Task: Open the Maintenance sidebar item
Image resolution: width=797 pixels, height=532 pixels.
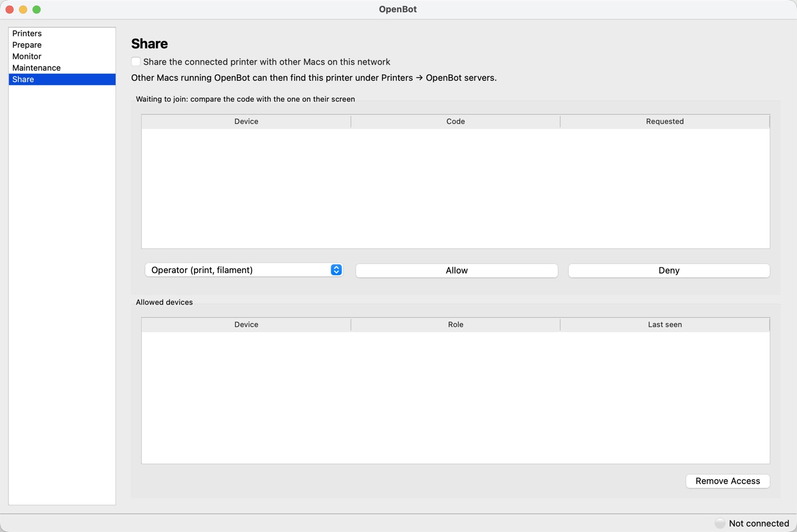Action: (62, 68)
